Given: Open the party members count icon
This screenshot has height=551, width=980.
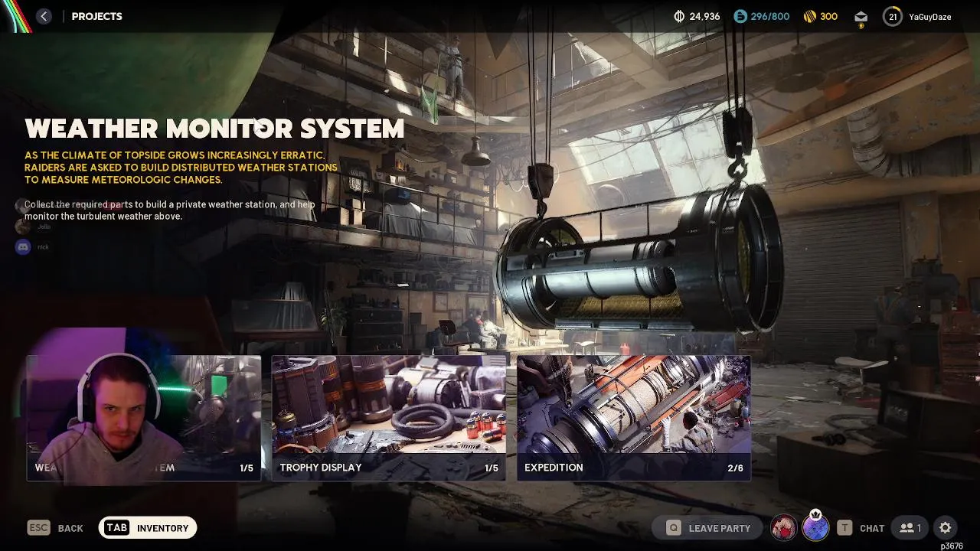Looking at the screenshot, I should tap(910, 528).
